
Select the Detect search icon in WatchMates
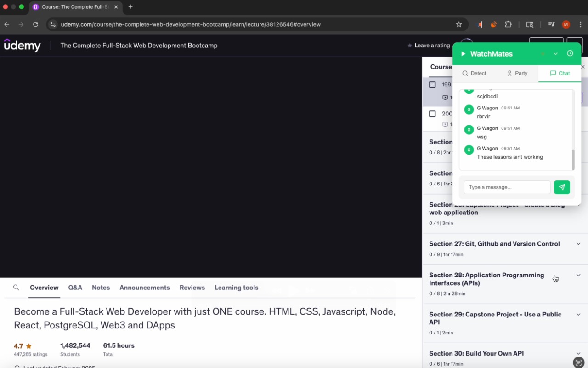[464, 73]
